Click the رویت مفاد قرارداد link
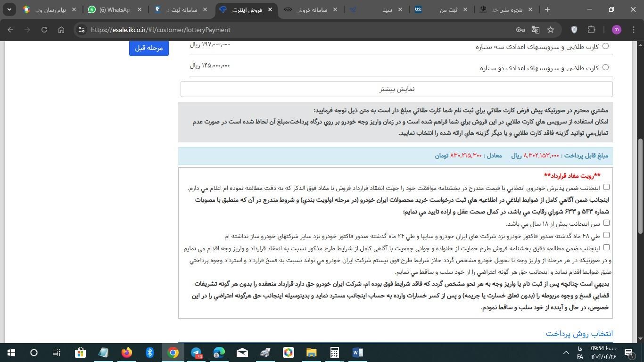The width and height of the screenshot is (644, 362). (572, 176)
